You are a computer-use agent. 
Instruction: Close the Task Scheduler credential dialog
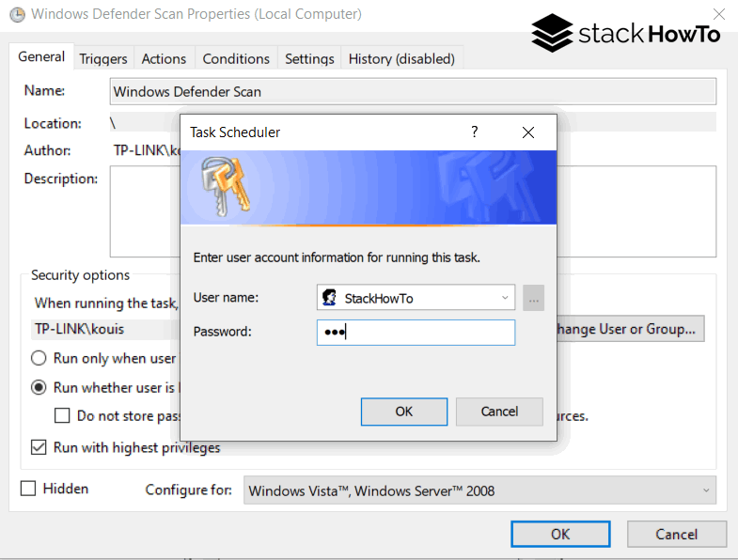click(x=528, y=132)
